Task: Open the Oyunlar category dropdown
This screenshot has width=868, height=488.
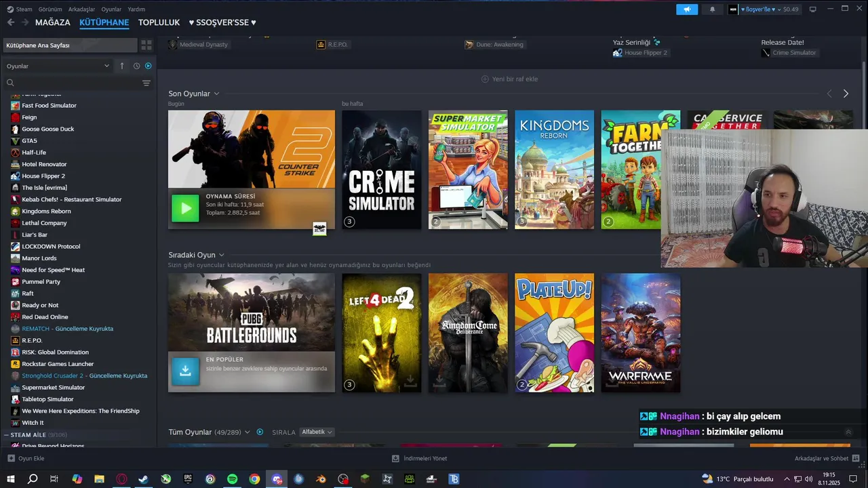Action: click(x=58, y=66)
